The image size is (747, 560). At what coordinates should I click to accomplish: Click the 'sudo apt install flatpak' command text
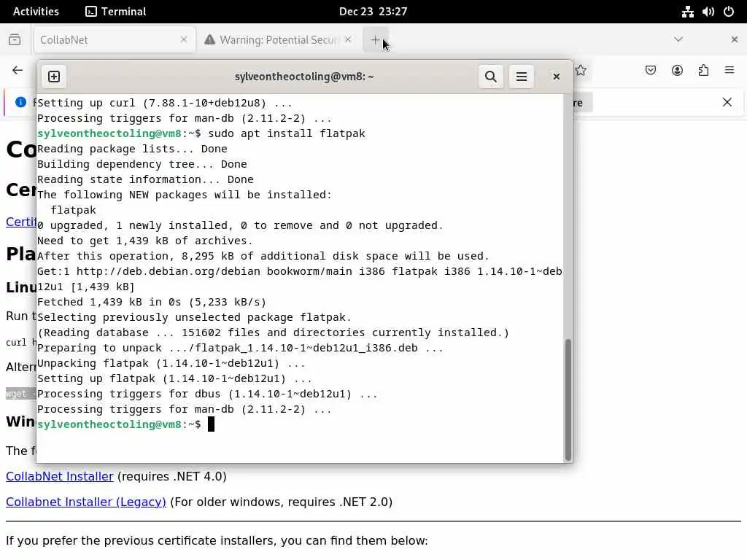tap(287, 133)
